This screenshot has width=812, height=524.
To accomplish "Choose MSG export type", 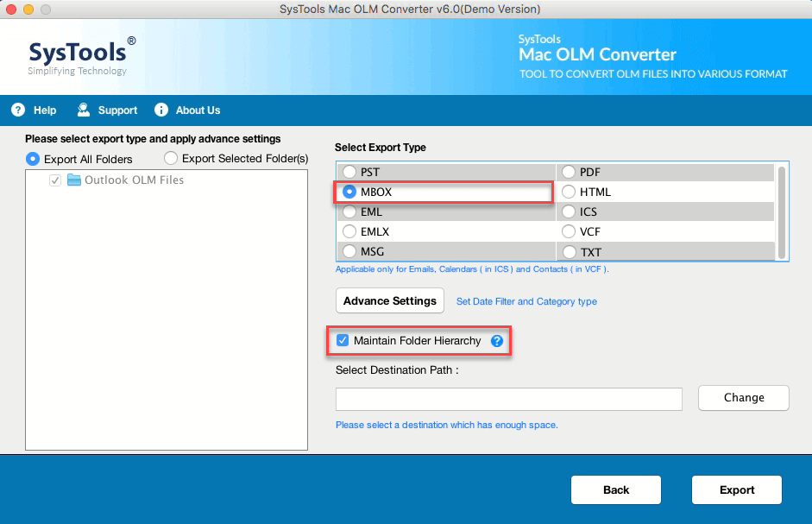I will click(x=349, y=251).
